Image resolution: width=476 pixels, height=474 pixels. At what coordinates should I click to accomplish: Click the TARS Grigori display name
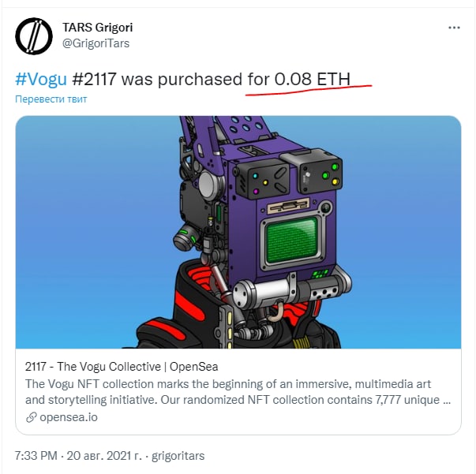(x=97, y=28)
